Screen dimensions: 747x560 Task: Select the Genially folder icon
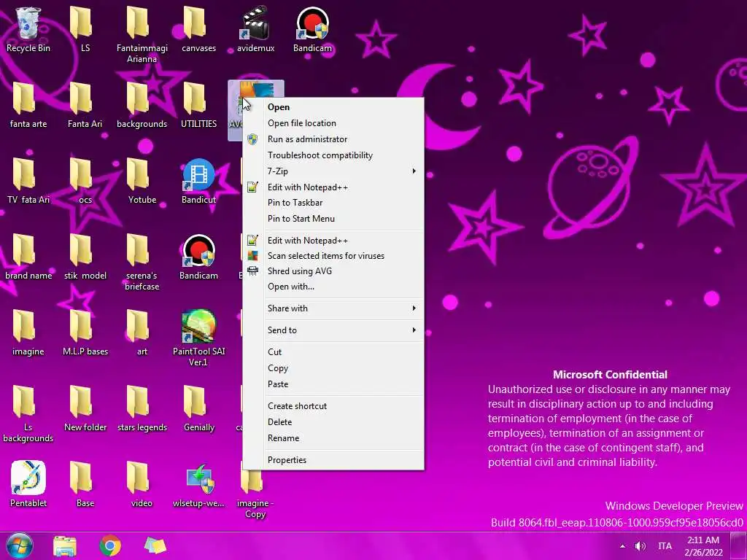[x=198, y=408]
